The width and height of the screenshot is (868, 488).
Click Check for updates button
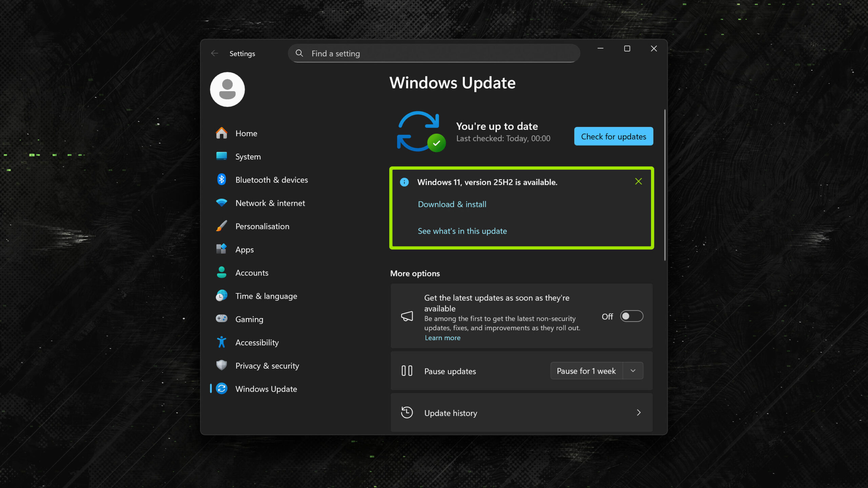pyautogui.click(x=613, y=136)
